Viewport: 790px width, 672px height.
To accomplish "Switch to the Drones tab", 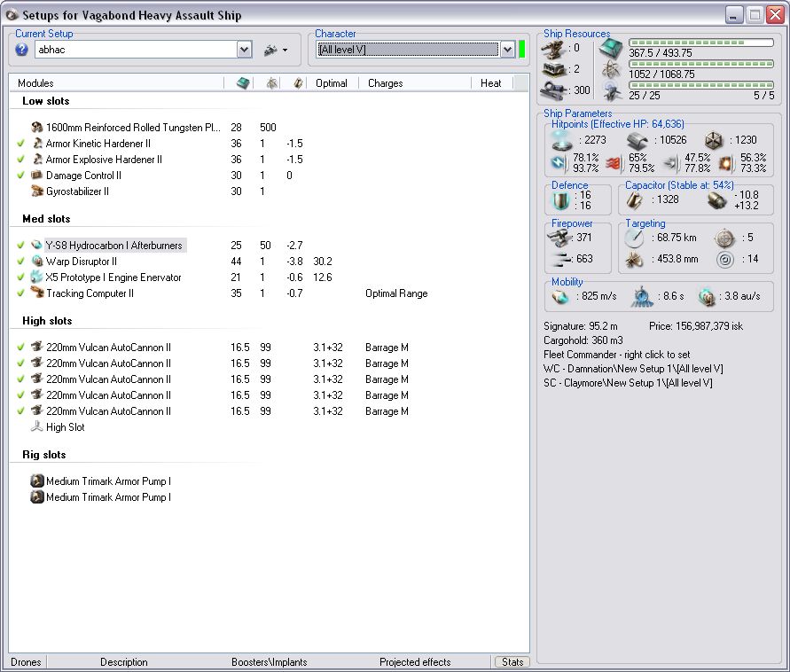I will tap(25, 662).
